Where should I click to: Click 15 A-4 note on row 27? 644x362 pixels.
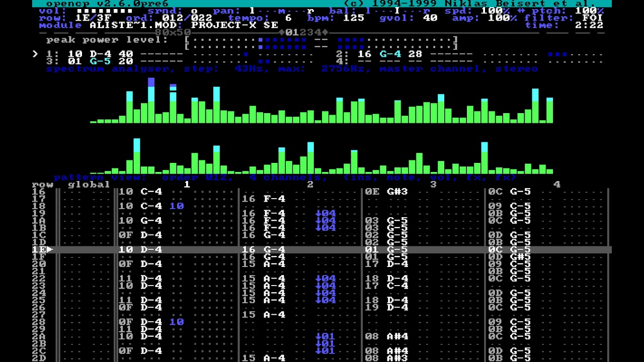point(263,315)
